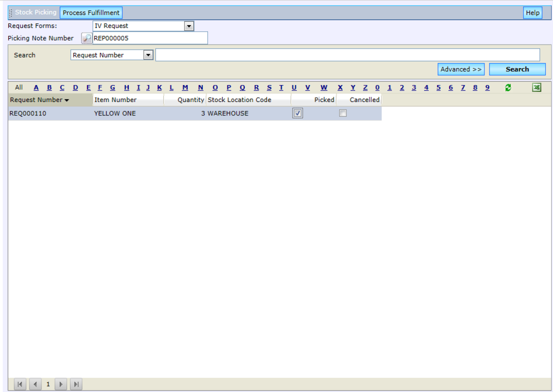Click the Search button
This screenshot has width=553, height=392.
[x=517, y=69]
